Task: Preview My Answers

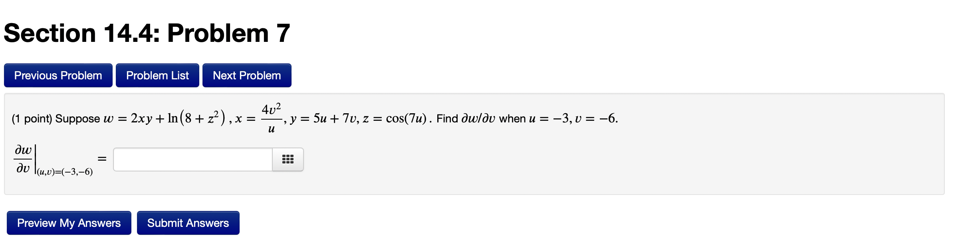Action: click(x=68, y=223)
